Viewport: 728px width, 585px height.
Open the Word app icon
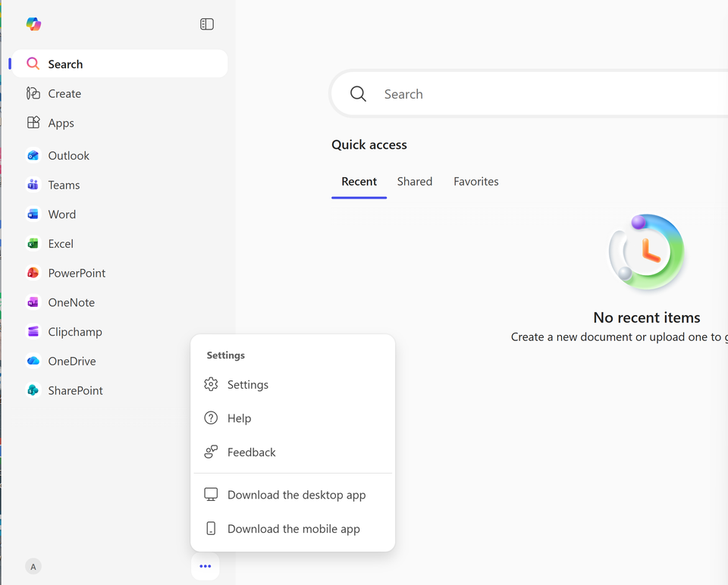click(33, 214)
